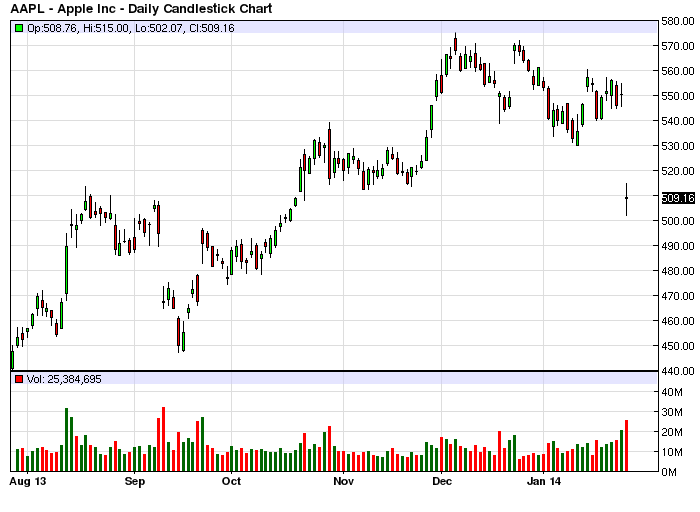Screen dimensions: 700x512
Task: Click the 40M volume axis label
Action: [672, 392]
